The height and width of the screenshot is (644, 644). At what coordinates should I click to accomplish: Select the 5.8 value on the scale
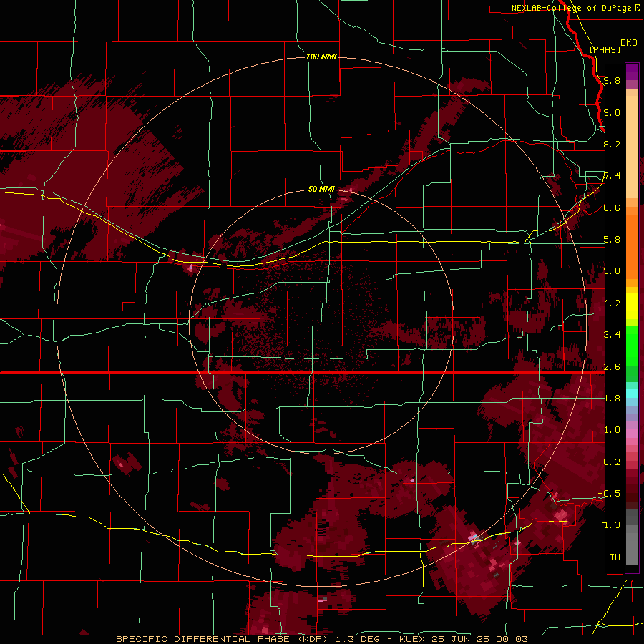612,240
